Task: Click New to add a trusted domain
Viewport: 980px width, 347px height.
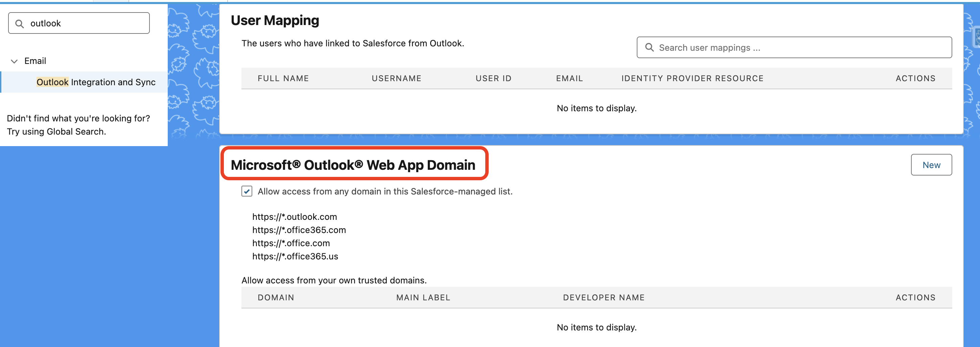Action: (931, 165)
